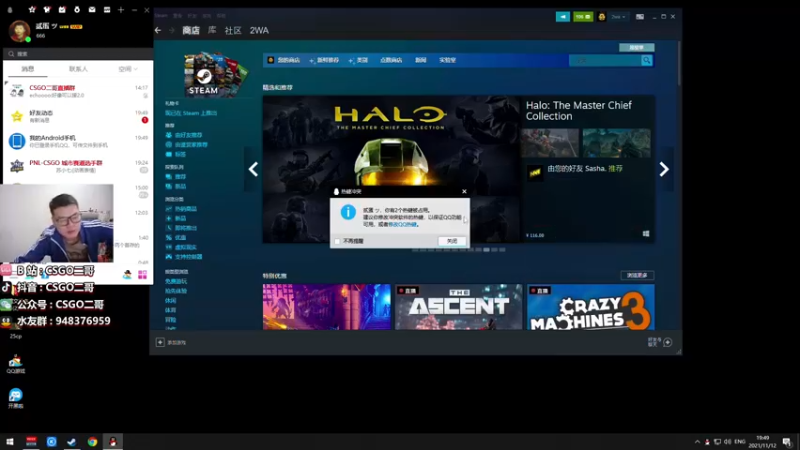Expand the QQ 空间 dropdown tab
This screenshot has width=800, height=450.
(127, 69)
